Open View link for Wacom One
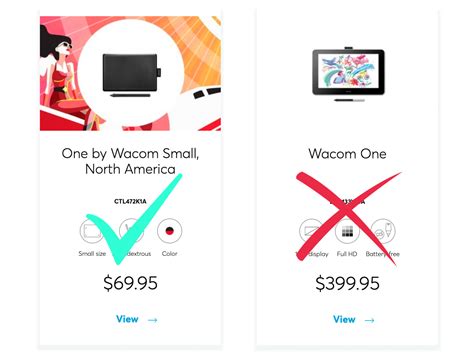The height and width of the screenshot is (361, 474). [344, 319]
